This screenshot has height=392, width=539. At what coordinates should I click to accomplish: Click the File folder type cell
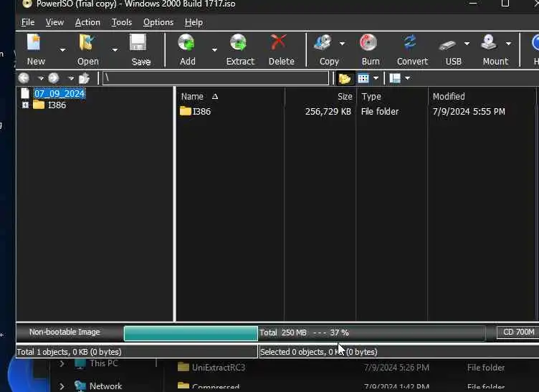click(x=380, y=111)
